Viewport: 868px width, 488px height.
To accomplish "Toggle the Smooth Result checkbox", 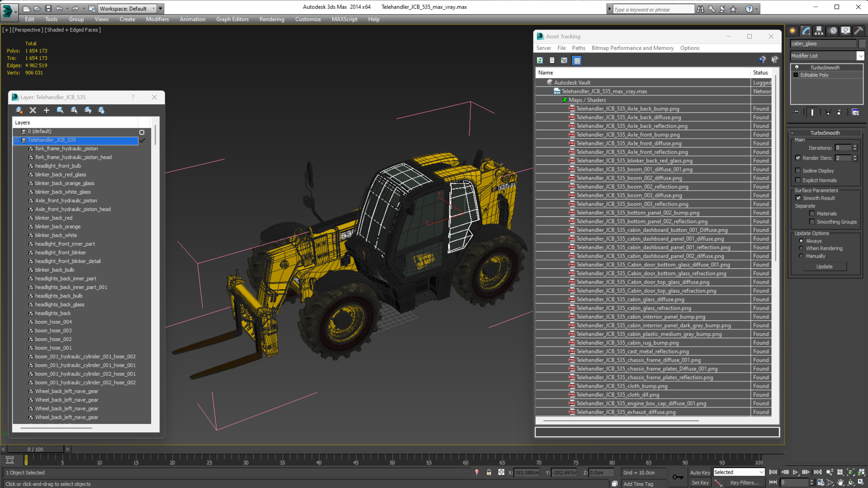I will tap(798, 198).
